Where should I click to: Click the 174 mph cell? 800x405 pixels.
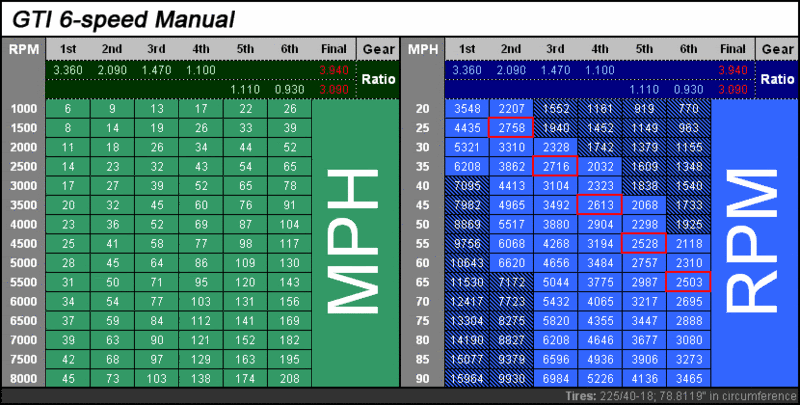tap(245, 378)
